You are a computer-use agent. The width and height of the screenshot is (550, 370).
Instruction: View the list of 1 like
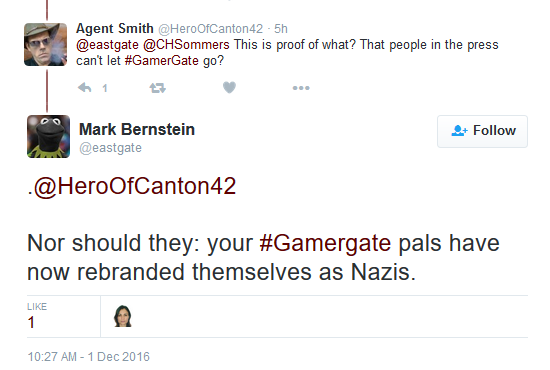[37, 316]
